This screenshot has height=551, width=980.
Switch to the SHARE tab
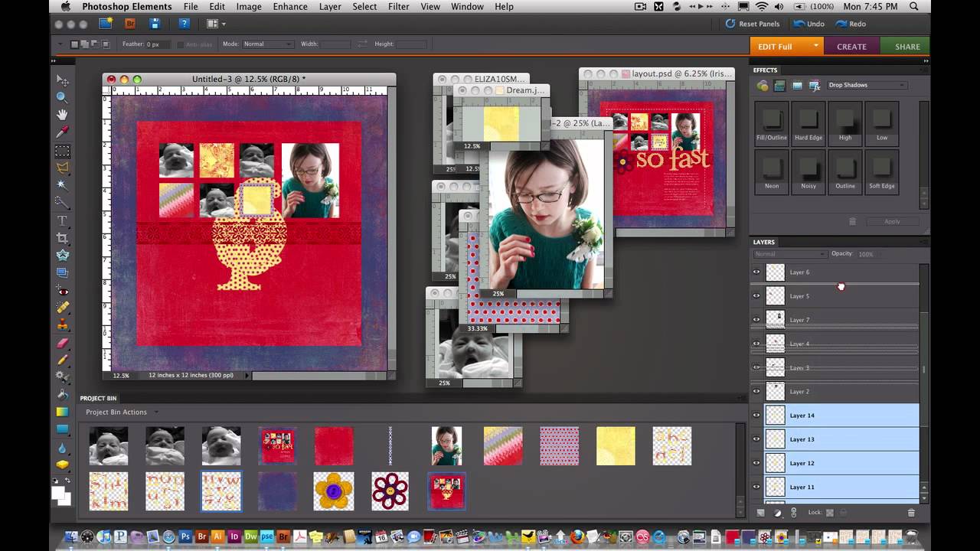[907, 47]
